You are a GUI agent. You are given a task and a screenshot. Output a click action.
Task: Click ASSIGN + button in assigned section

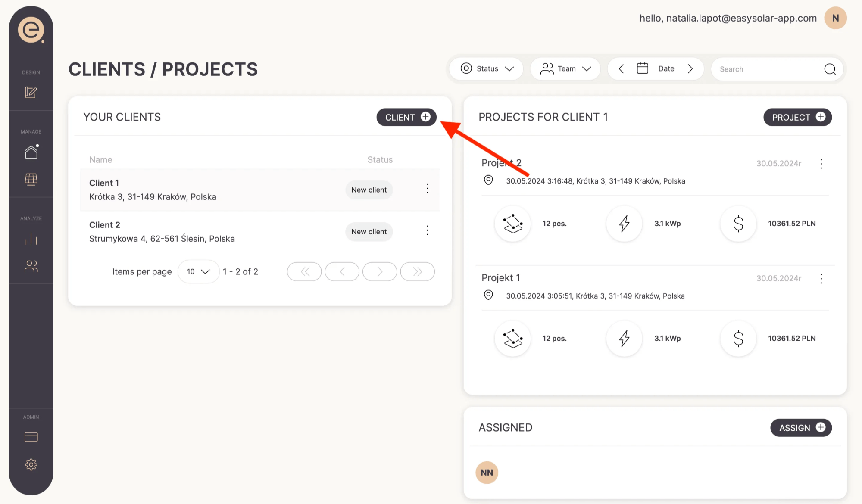801,427
